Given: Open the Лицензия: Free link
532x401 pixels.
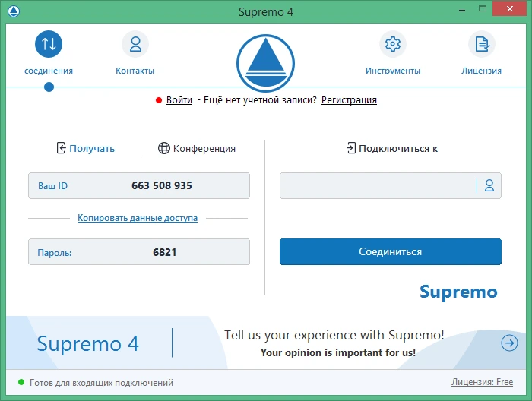Looking at the screenshot, I should 482,382.
